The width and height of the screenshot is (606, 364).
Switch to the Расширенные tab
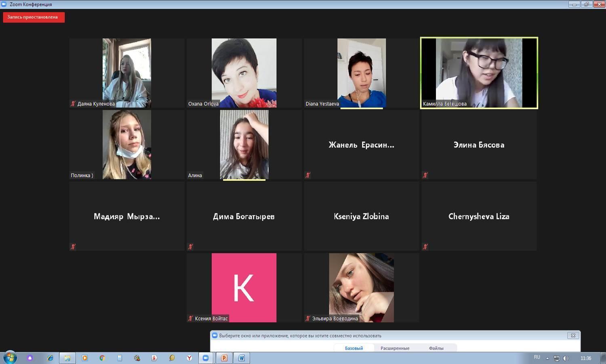tap(395, 348)
